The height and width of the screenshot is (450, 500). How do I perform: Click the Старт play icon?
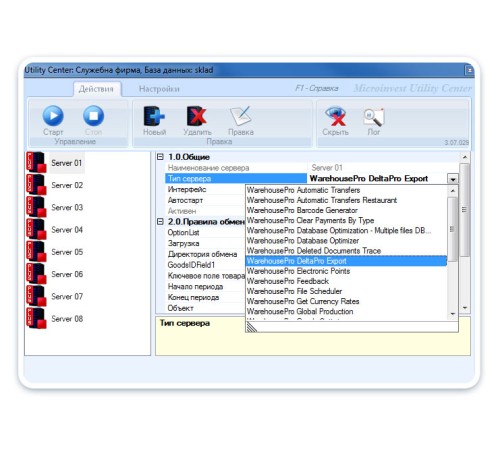[53, 116]
